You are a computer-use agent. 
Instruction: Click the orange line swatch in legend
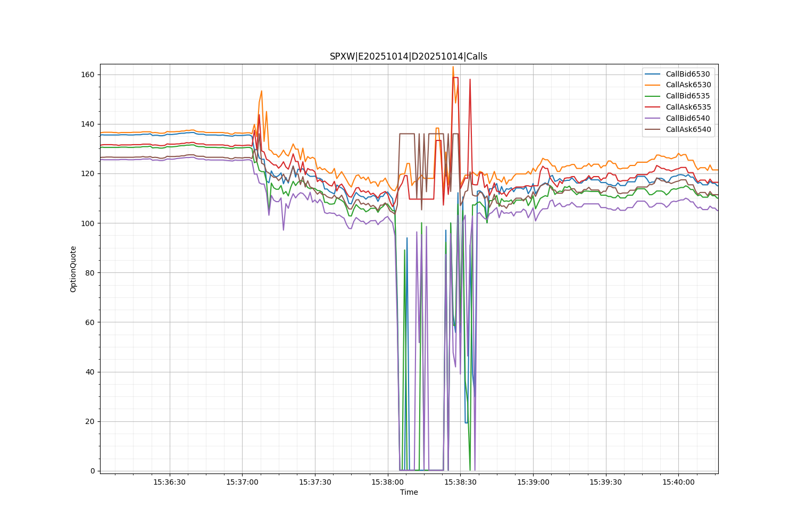pos(653,85)
